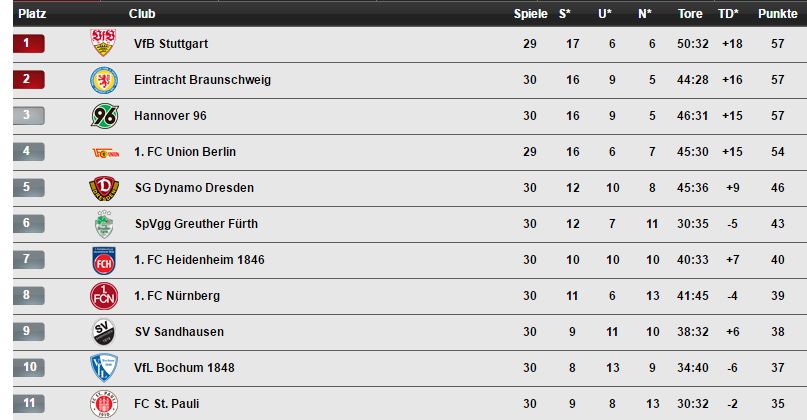
Task: Click the Platz column header
Action: coord(32,14)
